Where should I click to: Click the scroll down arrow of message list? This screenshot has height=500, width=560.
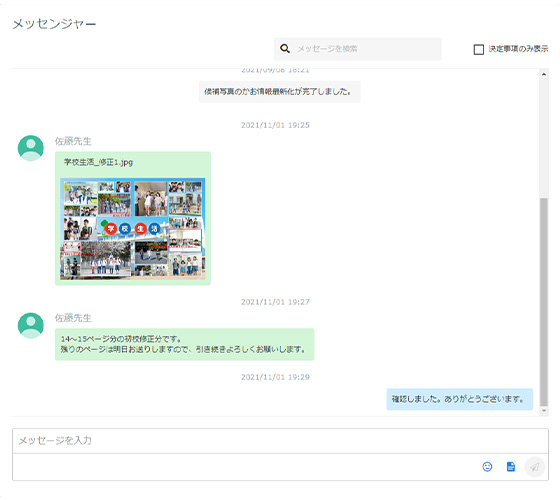pyautogui.click(x=544, y=411)
